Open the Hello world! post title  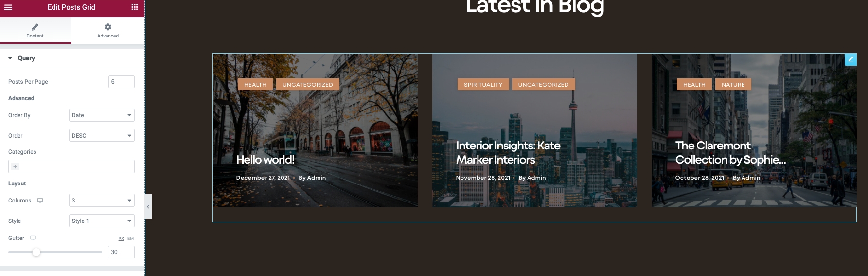click(x=266, y=160)
